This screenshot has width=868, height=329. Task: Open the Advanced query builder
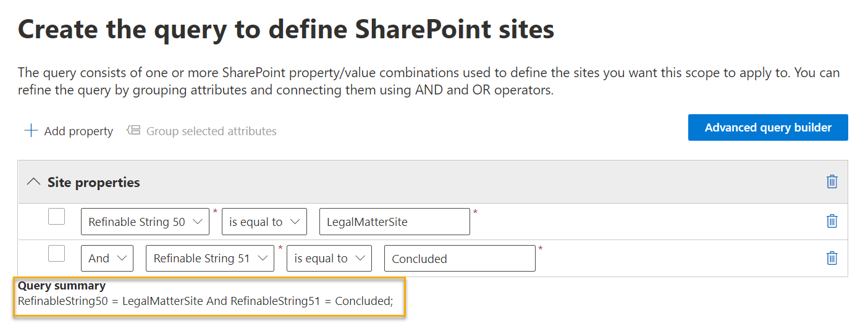click(x=768, y=127)
